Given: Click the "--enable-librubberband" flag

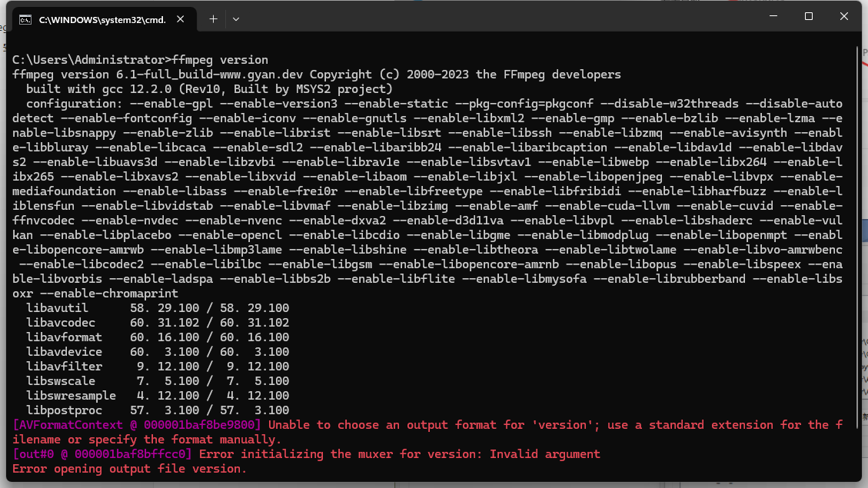Looking at the screenshot, I should (670, 279).
